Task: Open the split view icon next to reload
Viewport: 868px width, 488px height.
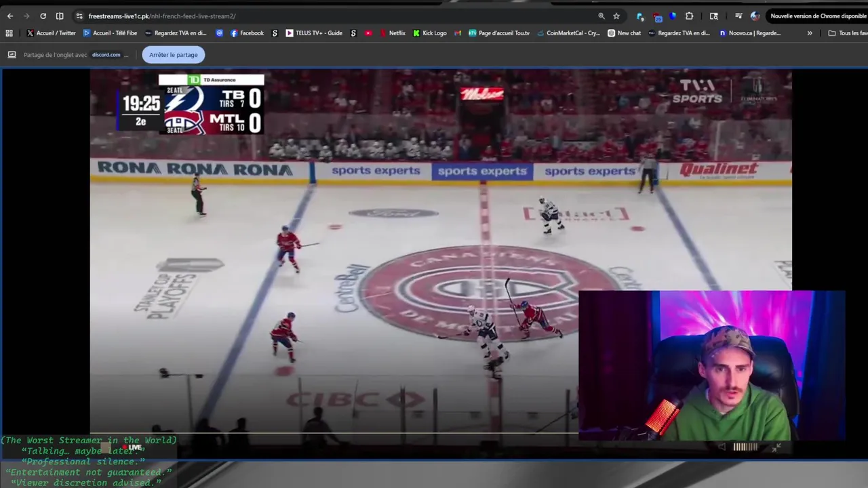Action: (x=60, y=16)
